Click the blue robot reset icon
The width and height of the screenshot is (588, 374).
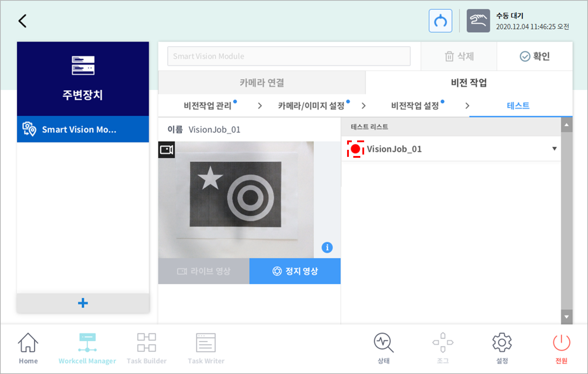(x=440, y=21)
